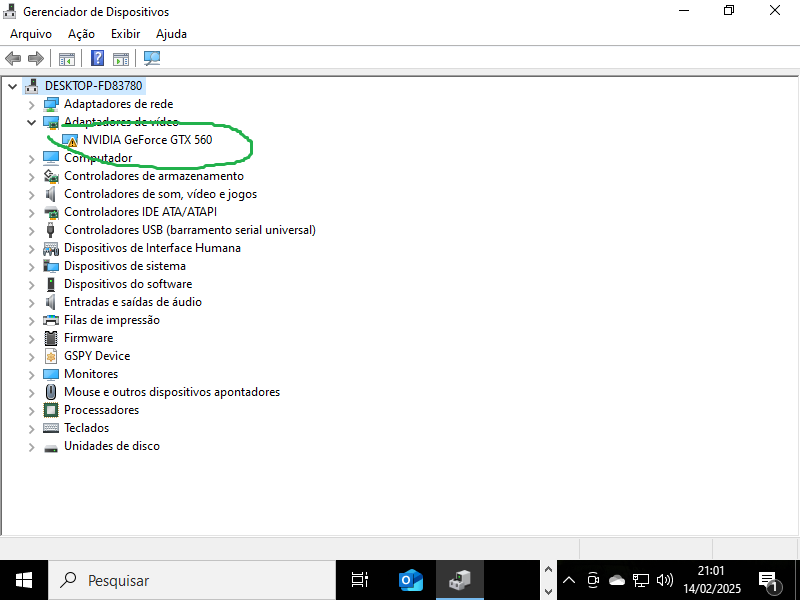Click the Teclados keyboard icon
Screen dimensions: 800x600
click(x=51, y=428)
